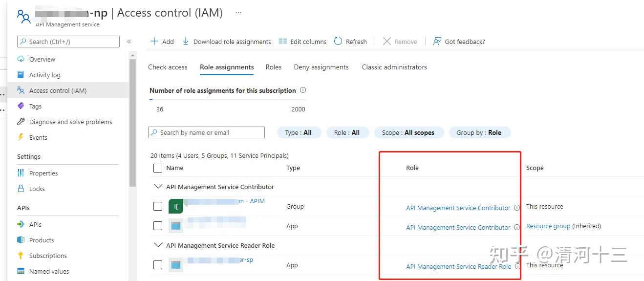Open Locks under Settings
This screenshot has height=281, width=644.
[37, 189]
